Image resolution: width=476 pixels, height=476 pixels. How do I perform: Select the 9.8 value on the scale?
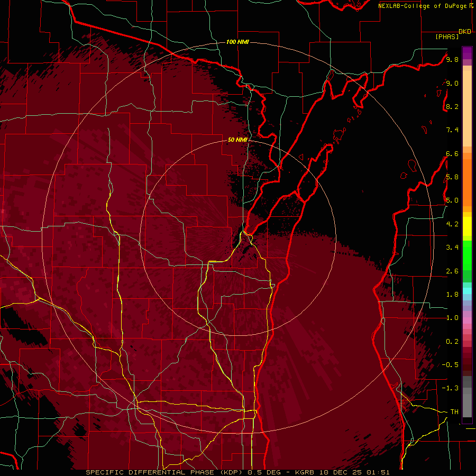(x=452, y=59)
